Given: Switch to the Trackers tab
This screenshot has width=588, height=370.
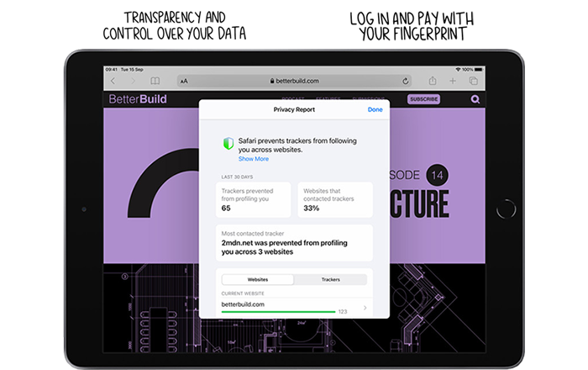Looking at the screenshot, I should click(330, 279).
